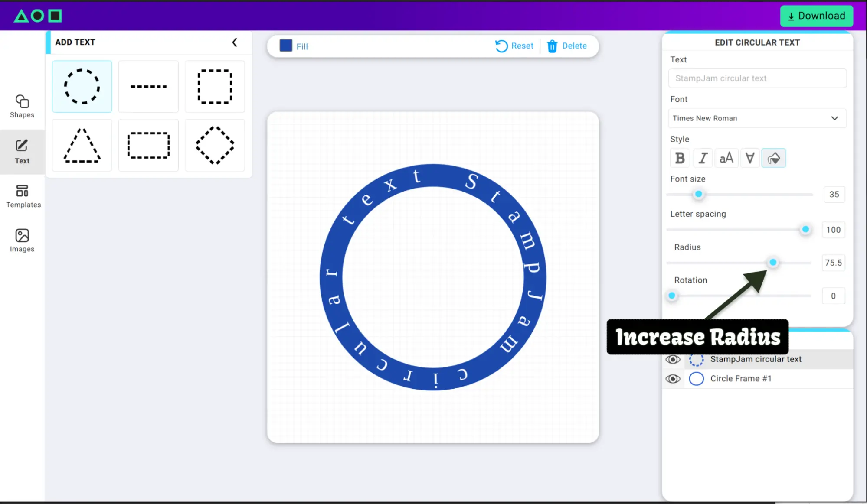Viewport: 867px width, 504px height.
Task: Select the circular text shape
Action: pos(82,87)
